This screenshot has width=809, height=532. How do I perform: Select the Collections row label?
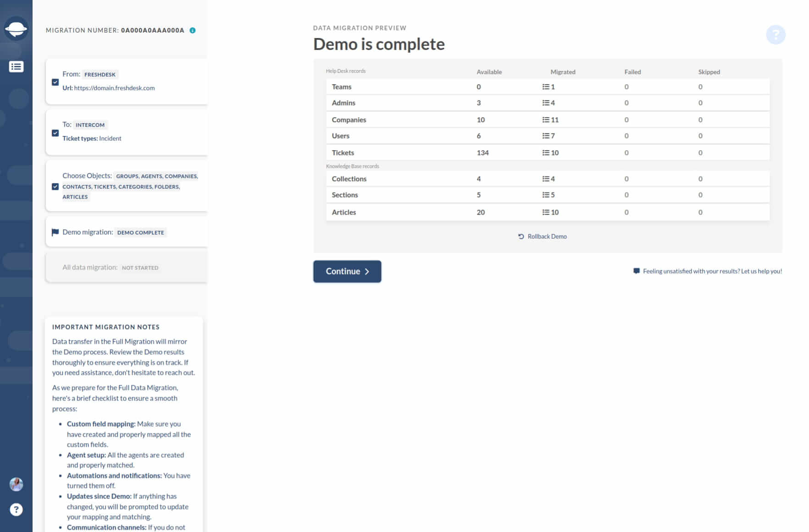tap(349, 179)
